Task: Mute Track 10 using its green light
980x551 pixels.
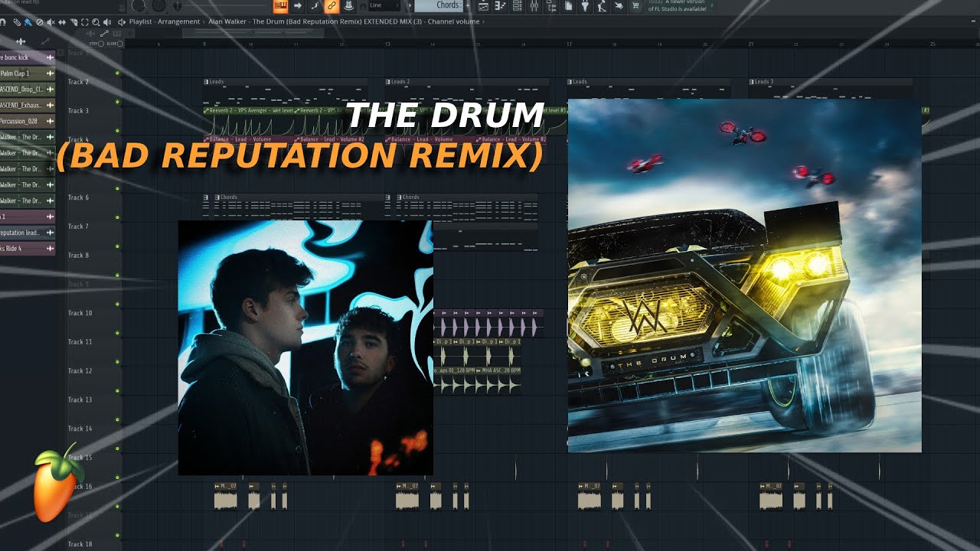Action: pyautogui.click(x=117, y=333)
